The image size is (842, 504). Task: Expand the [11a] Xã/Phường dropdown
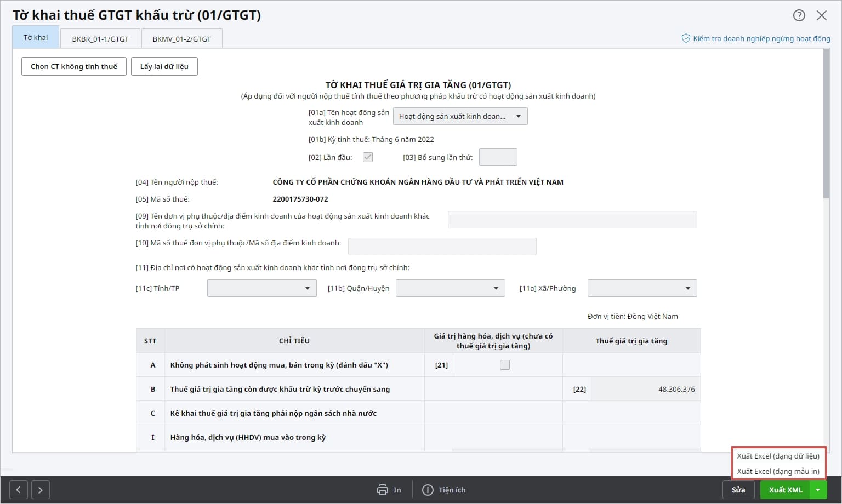(642, 288)
